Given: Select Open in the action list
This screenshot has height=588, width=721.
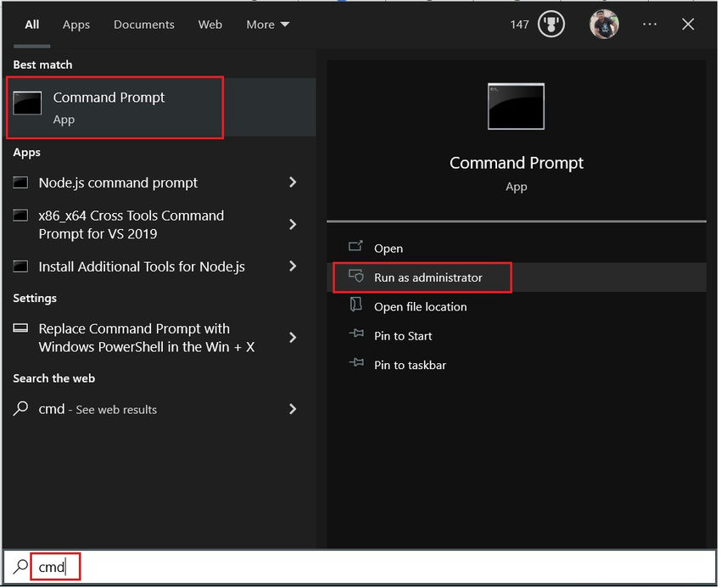Looking at the screenshot, I should (518, 249).
